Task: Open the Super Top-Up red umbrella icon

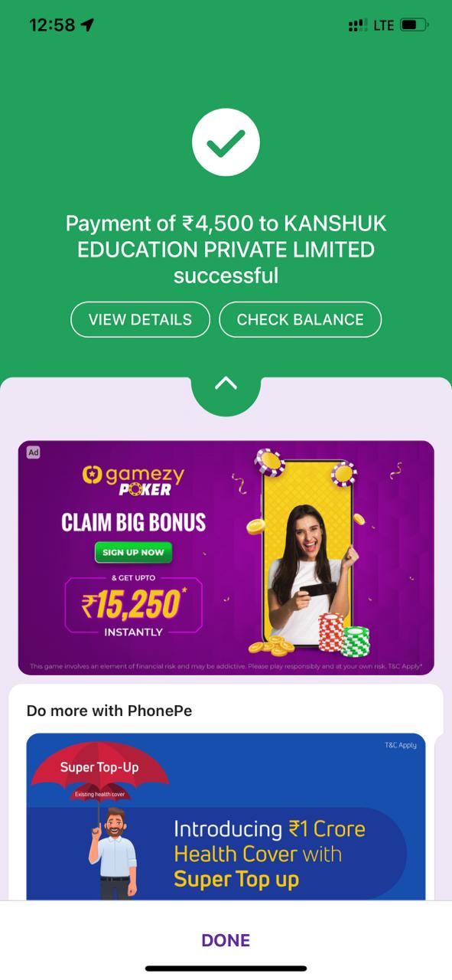Action: point(99,773)
